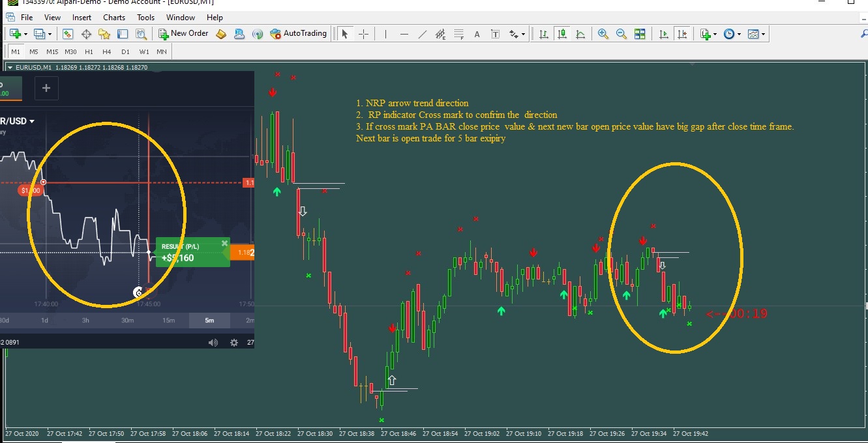The width and height of the screenshot is (868, 443).
Task: Open the Navigator star-folder icon
Action: [104, 34]
